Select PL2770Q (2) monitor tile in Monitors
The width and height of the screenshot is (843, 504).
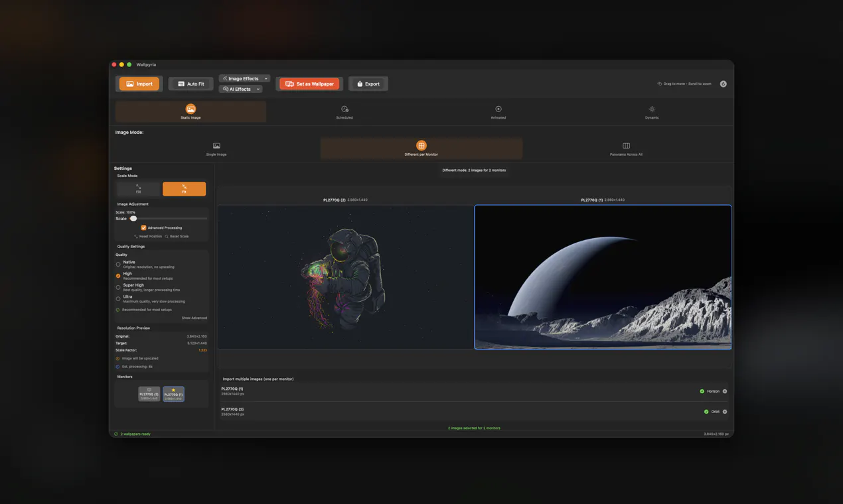click(x=149, y=394)
